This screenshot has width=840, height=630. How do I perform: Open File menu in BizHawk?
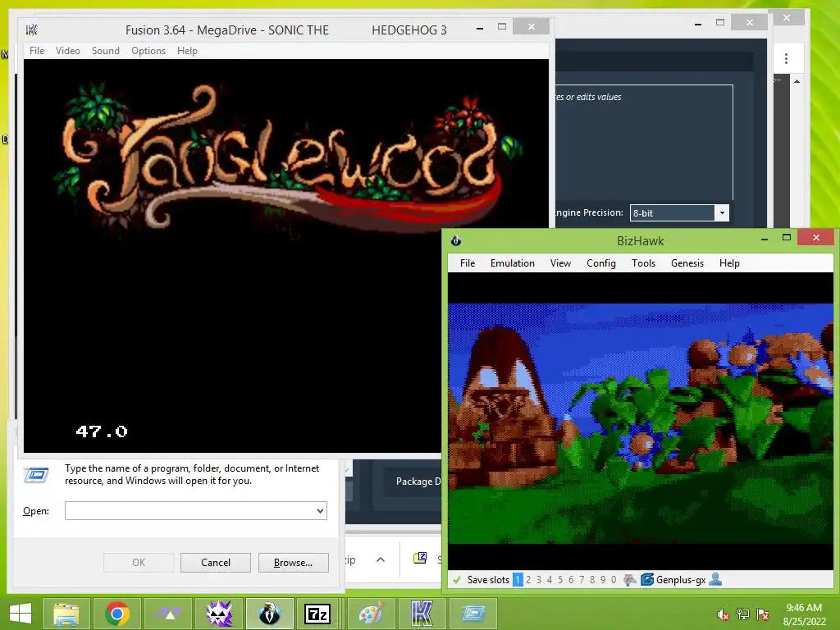pos(467,263)
